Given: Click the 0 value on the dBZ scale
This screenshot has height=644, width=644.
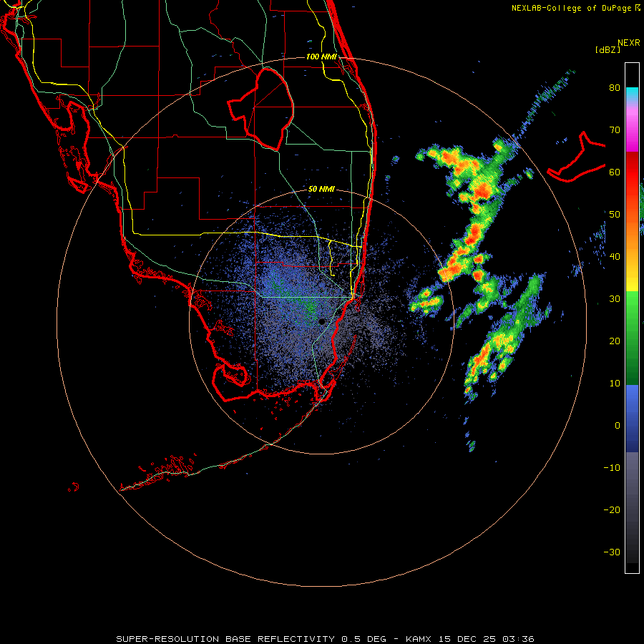Looking at the screenshot, I should 618,426.
